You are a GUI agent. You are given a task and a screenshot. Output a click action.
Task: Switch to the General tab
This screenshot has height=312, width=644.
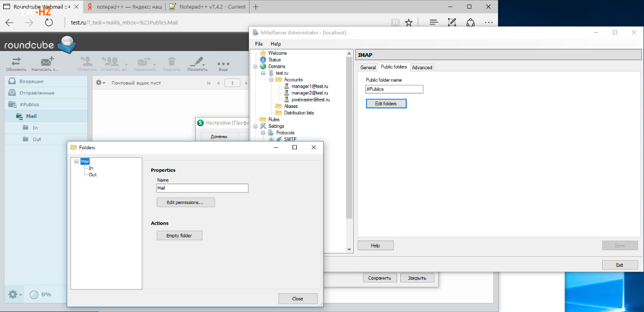[368, 68]
